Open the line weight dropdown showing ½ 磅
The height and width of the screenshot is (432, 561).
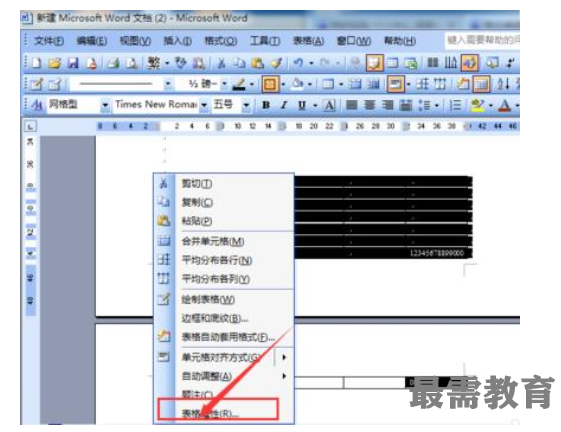224,84
